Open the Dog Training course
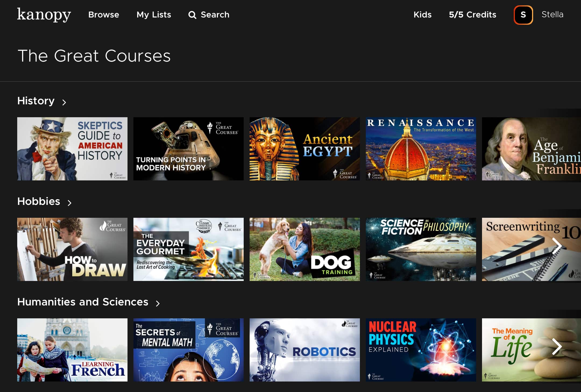581x392 pixels. 305,249
